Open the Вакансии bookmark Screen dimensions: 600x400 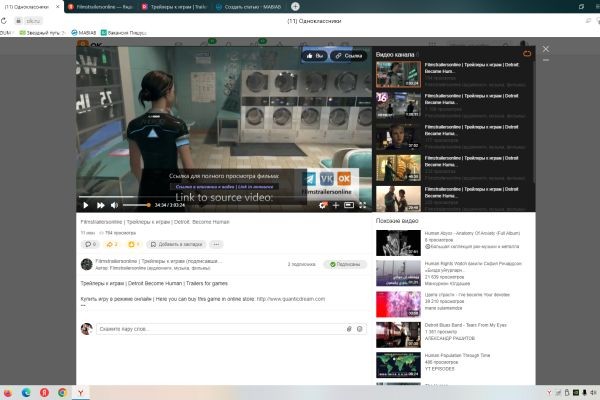(x=123, y=33)
